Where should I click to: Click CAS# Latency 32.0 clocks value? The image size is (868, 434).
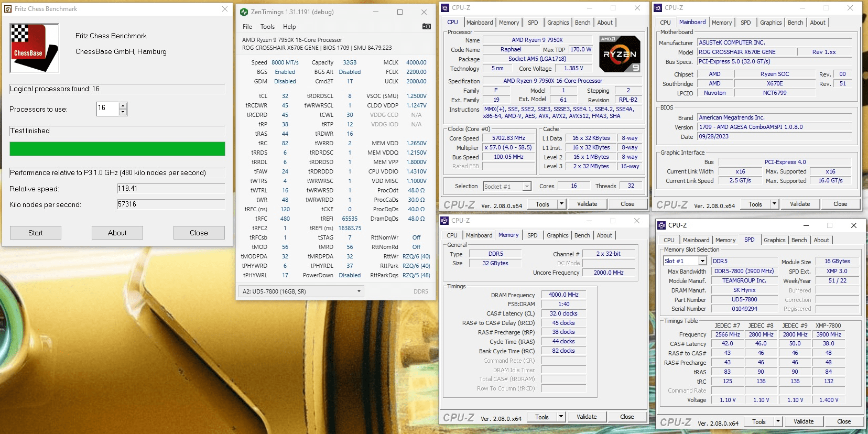[x=563, y=313]
